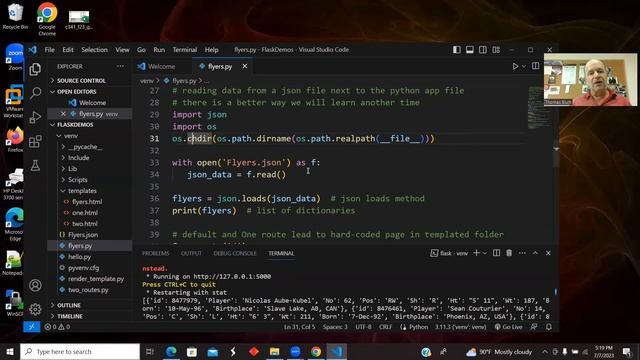Switch to the OUTPUT panel tab
Screen dimensions: 640x360
click(x=191, y=253)
